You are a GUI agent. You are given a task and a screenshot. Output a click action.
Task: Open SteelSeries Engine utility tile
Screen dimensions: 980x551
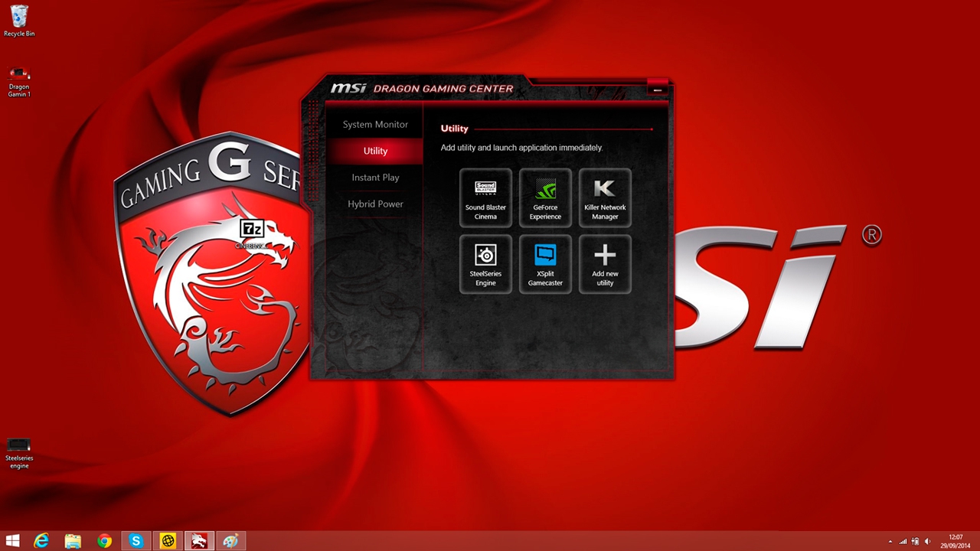(485, 264)
